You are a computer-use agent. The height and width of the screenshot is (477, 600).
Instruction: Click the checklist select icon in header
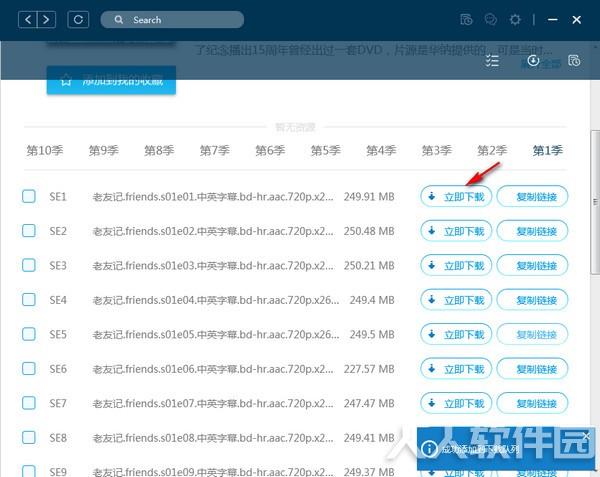(x=492, y=61)
